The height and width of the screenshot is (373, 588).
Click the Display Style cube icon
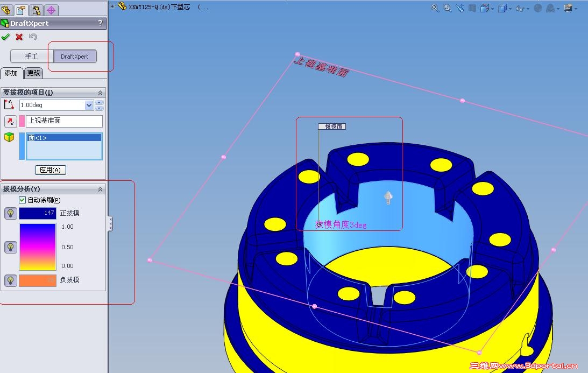pos(502,8)
